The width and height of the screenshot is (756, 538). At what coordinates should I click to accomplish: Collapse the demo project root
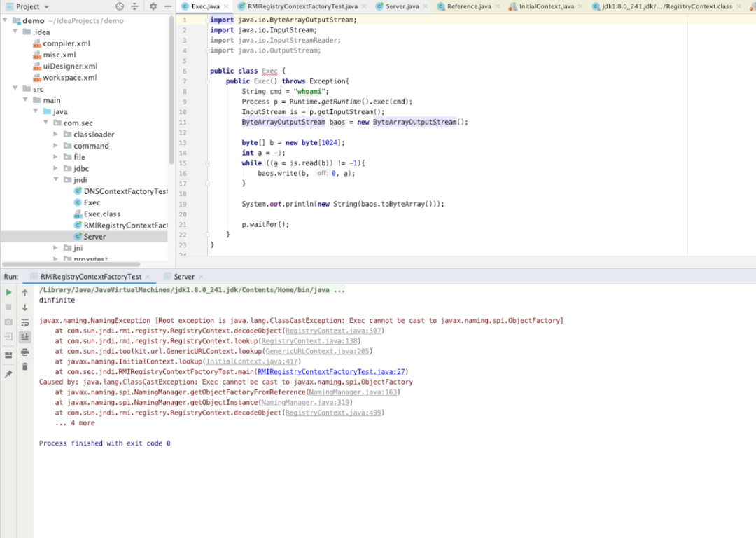pyautogui.click(x=6, y=20)
